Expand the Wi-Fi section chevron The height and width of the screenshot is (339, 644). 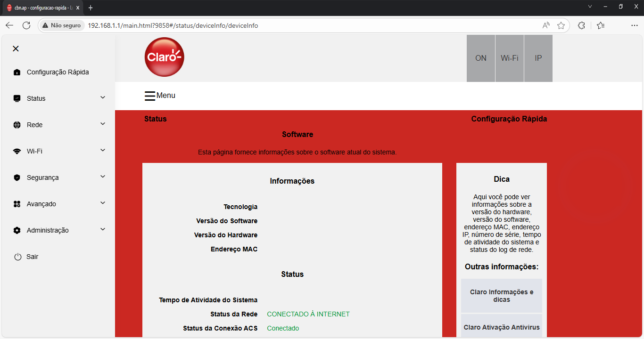point(103,150)
